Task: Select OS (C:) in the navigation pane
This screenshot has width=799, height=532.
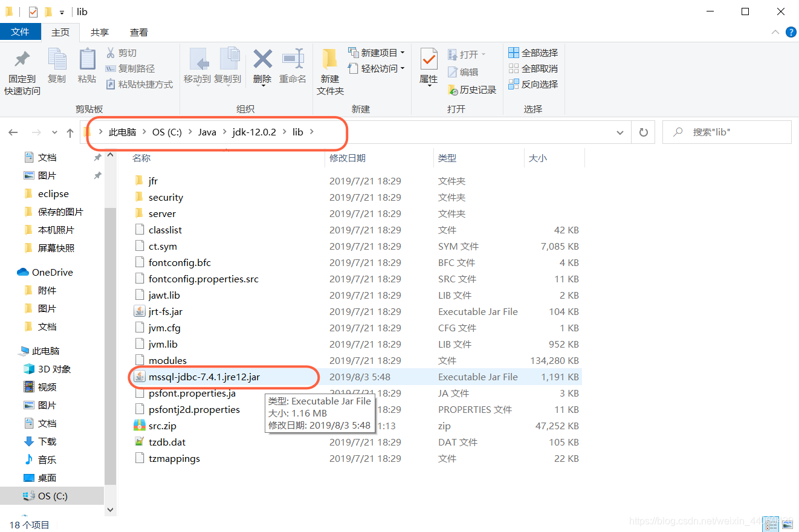Action: (x=53, y=496)
